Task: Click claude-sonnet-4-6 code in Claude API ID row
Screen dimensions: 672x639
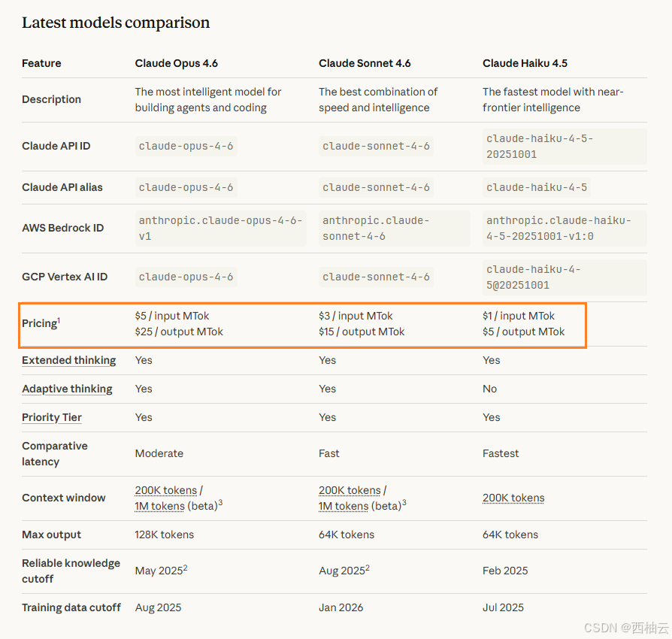Action: 376,146
